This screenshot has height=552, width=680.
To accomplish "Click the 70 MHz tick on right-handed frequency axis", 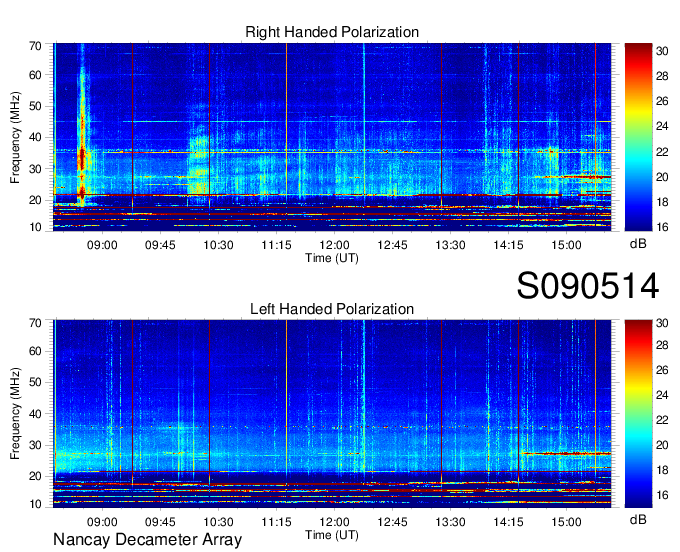I will pyautogui.click(x=35, y=46).
